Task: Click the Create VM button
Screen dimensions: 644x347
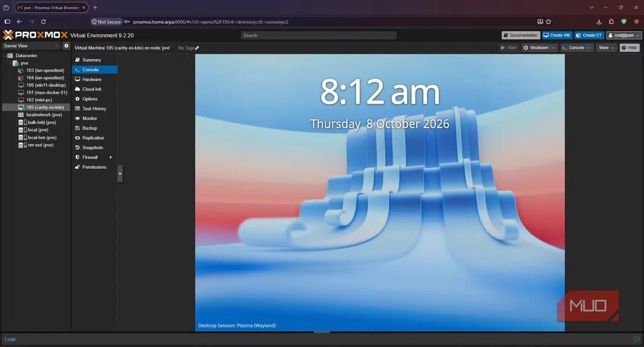Action: 557,35
